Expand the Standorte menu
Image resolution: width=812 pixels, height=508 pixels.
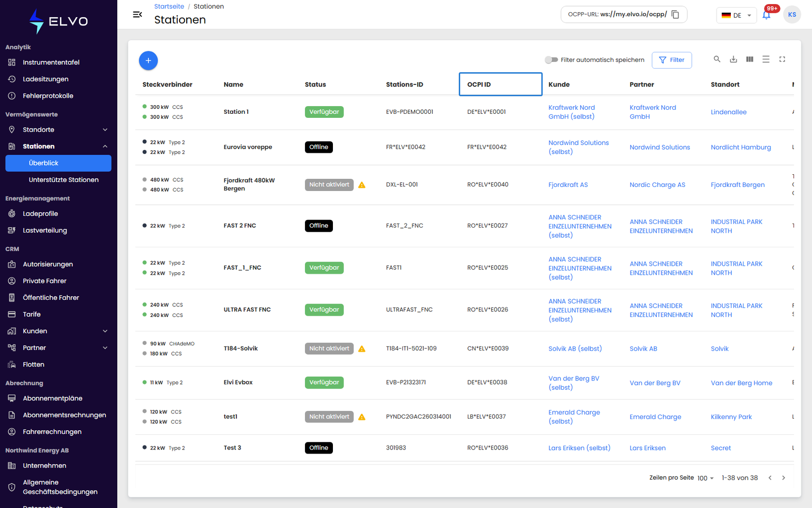click(58, 130)
